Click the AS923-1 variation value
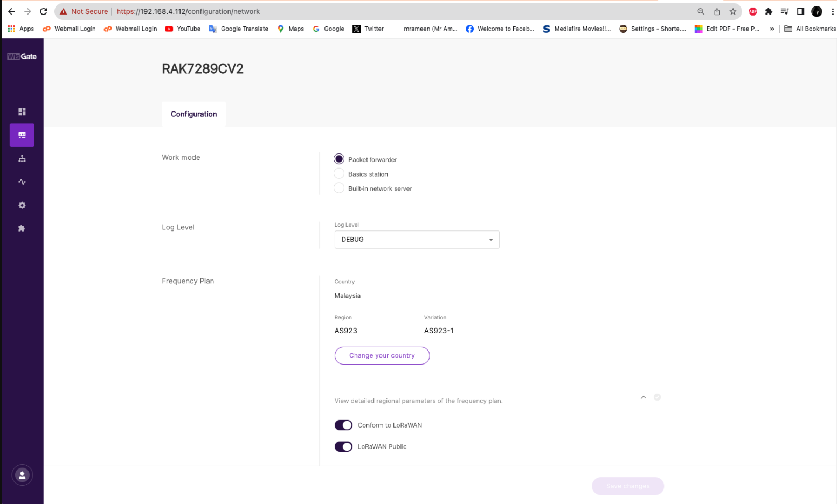This screenshot has height=504, width=837. 439,331
